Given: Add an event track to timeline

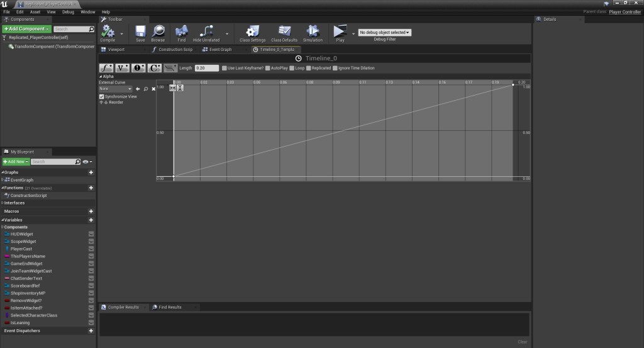Looking at the screenshot, I should point(138,68).
